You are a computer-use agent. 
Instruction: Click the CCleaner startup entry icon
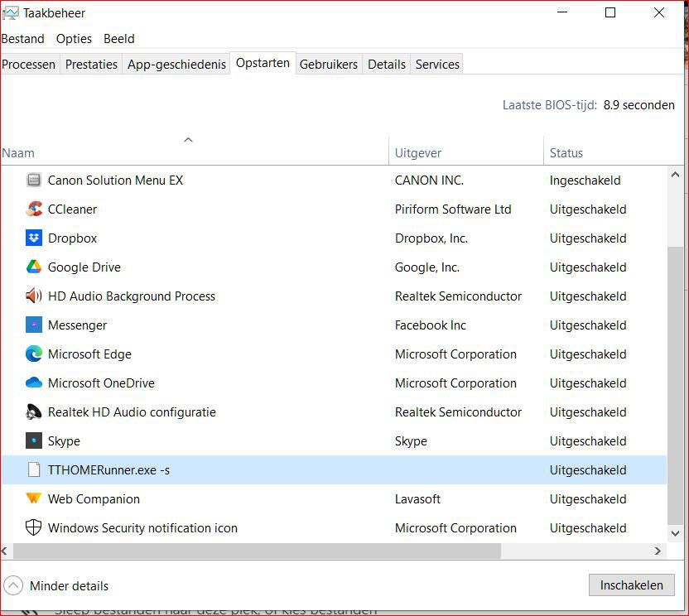click(34, 209)
